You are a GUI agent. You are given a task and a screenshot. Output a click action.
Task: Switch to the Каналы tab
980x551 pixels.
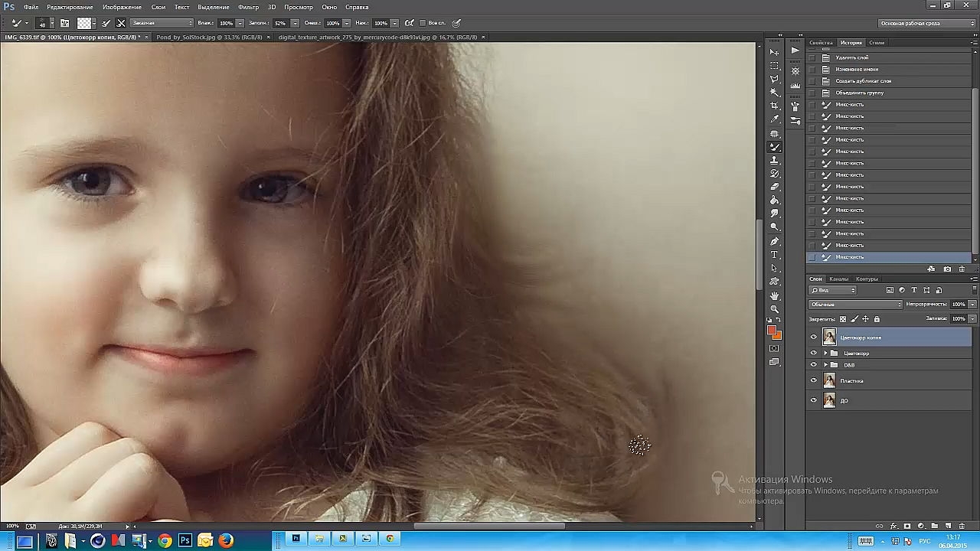point(839,279)
